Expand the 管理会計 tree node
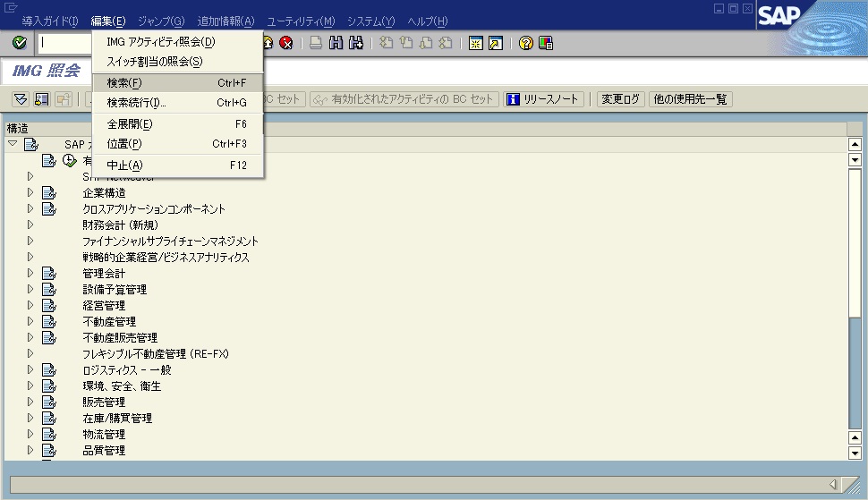The image size is (868, 500). [x=30, y=274]
